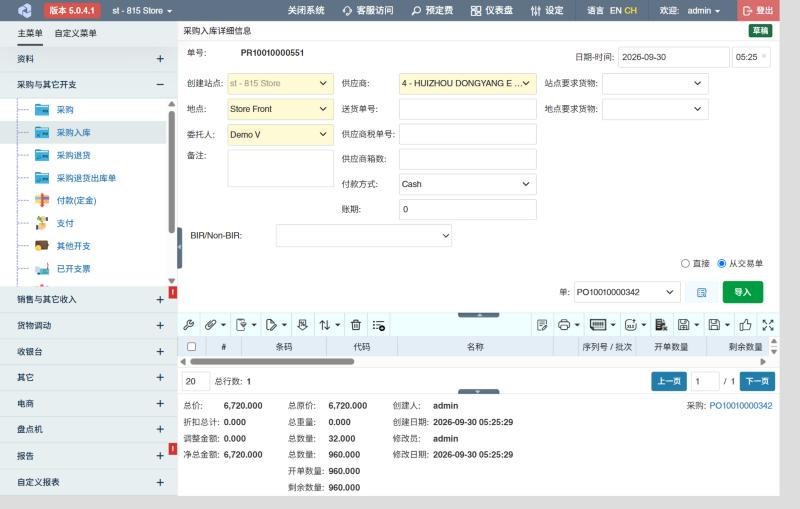Click the horizontal table scrollbar
The height and width of the screenshot is (509, 800).
click(272, 362)
